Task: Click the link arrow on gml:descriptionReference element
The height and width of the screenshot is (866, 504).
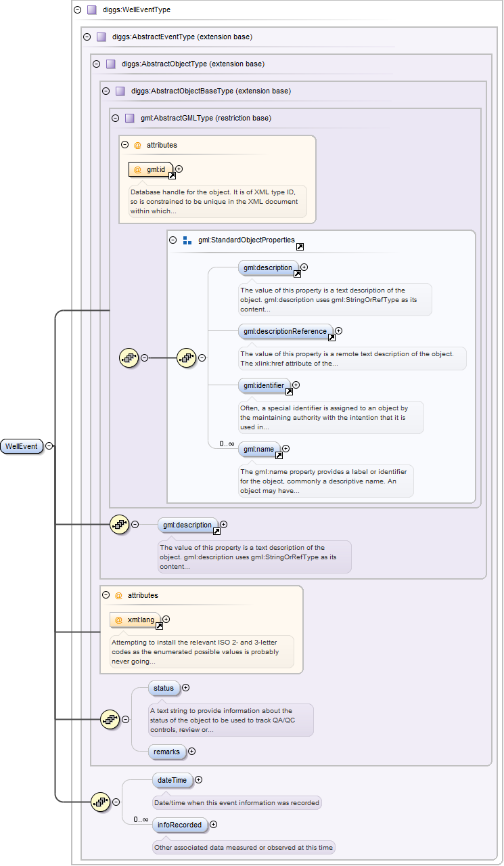Action: click(331, 337)
